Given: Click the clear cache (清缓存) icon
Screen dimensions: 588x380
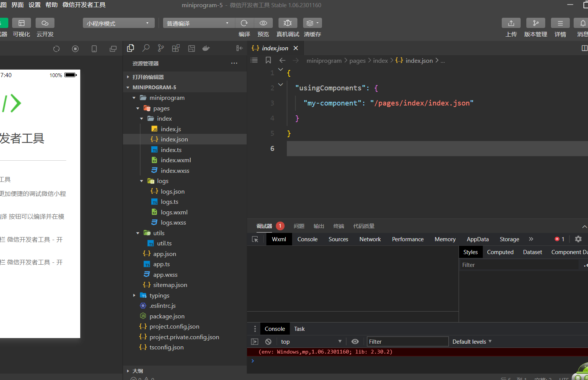Looking at the screenshot, I should click(x=312, y=23).
